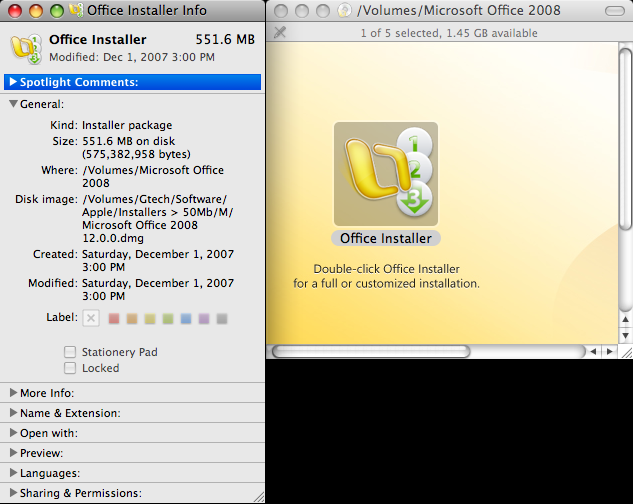Expand the Open with section
Image resolution: width=633 pixels, height=504 pixels.
click(13, 433)
